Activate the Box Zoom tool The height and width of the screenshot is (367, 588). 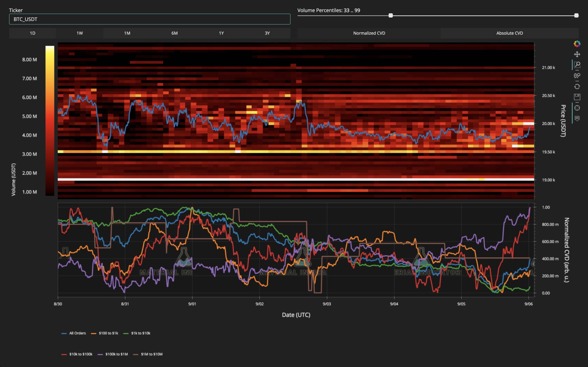coord(577,65)
